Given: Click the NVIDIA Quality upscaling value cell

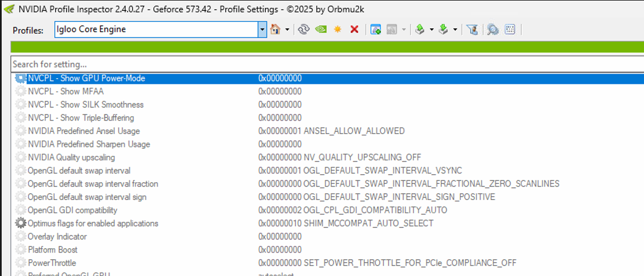Looking at the screenshot, I should point(340,158).
